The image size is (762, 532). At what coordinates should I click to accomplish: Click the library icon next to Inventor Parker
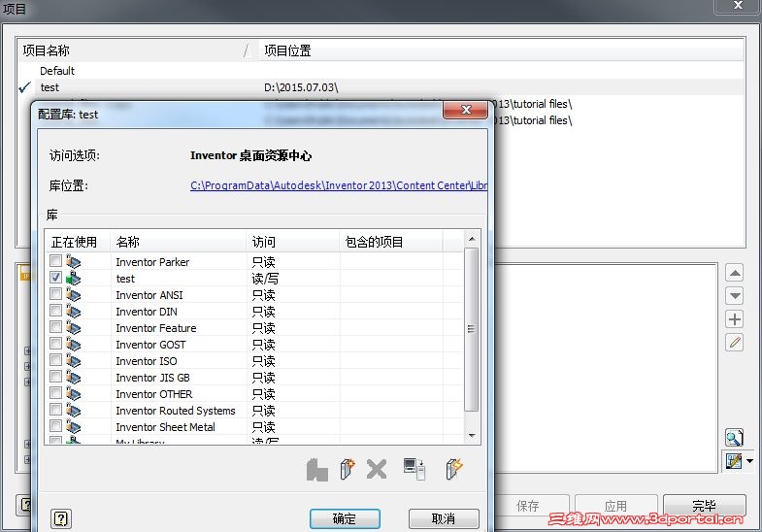pyautogui.click(x=74, y=262)
